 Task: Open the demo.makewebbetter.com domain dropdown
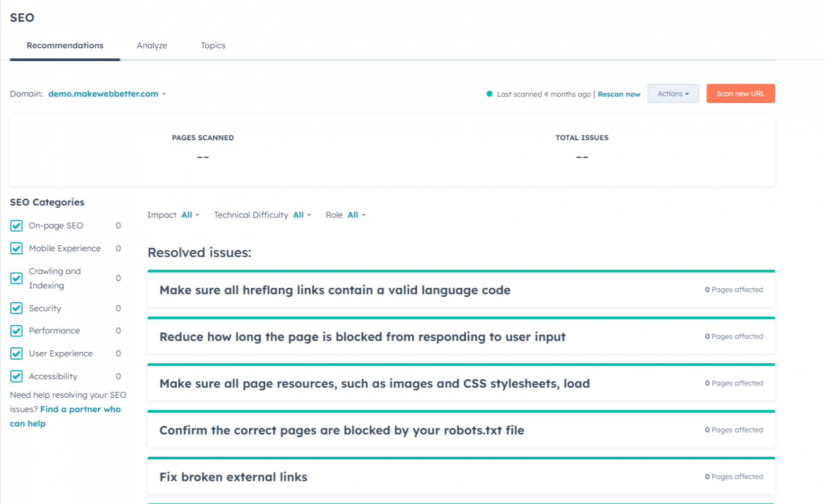point(107,94)
